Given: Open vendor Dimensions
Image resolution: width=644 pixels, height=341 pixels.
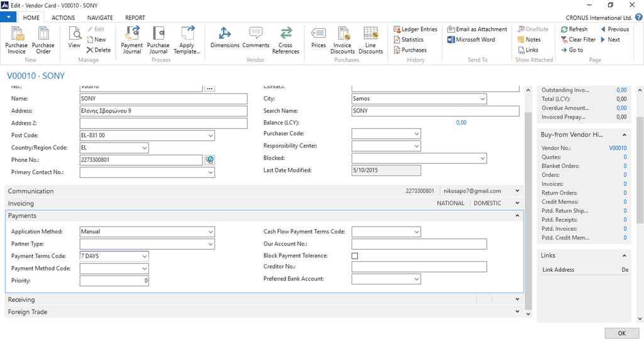Looking at the screenshot, I should tap(225, 38).
